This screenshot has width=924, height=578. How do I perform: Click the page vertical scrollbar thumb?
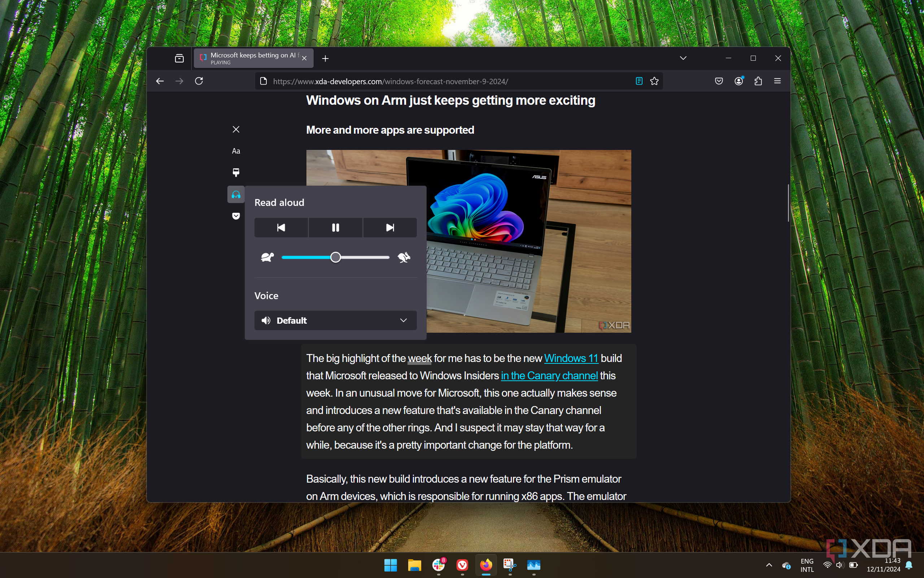point(788,203)
